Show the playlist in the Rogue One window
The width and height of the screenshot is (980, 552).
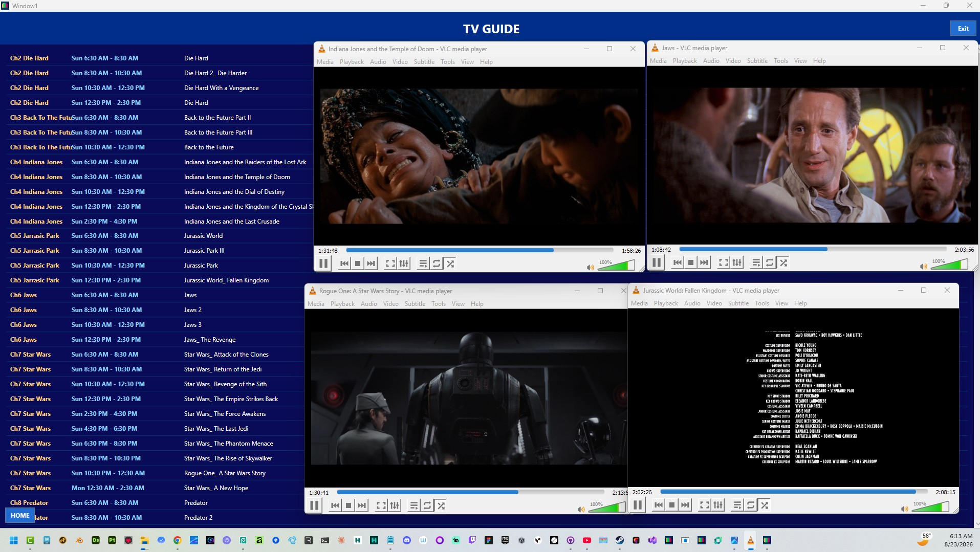pyautogui.click(x=414, y=505)
